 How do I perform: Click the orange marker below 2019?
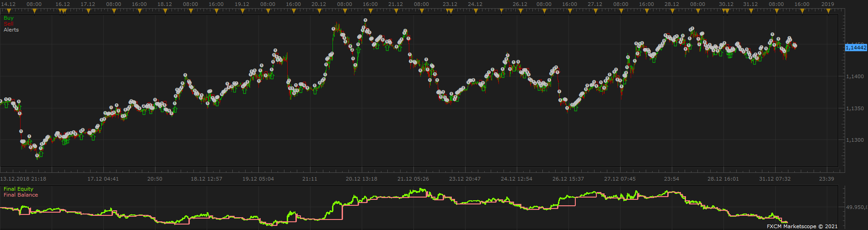tap(828, 11)
